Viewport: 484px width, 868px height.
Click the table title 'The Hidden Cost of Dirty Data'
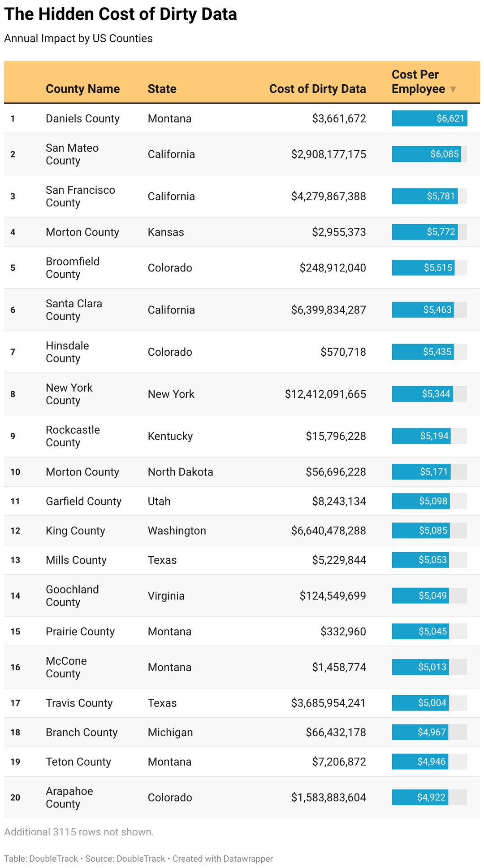[x=121, y=14]
